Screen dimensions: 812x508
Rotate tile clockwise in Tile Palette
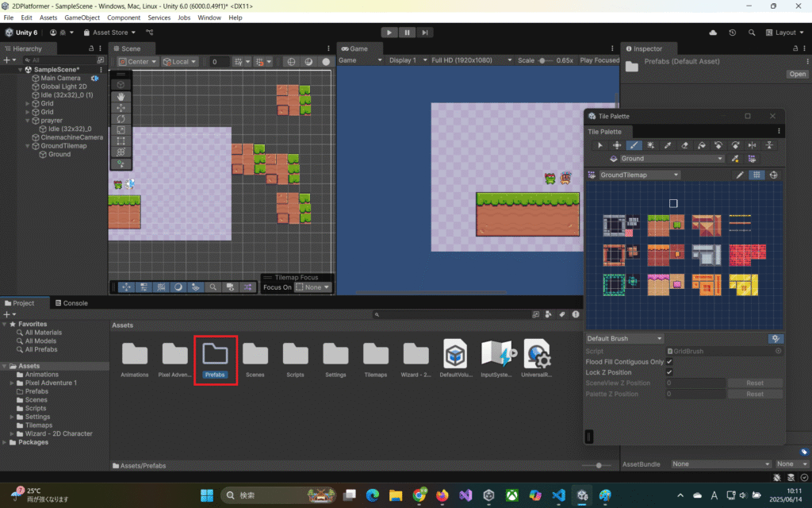click(x=735, y=145)
